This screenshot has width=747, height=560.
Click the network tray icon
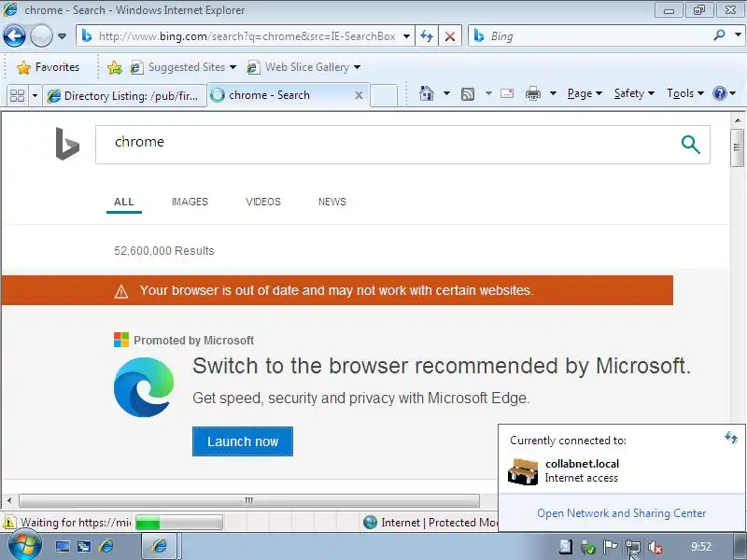[633, 547]
